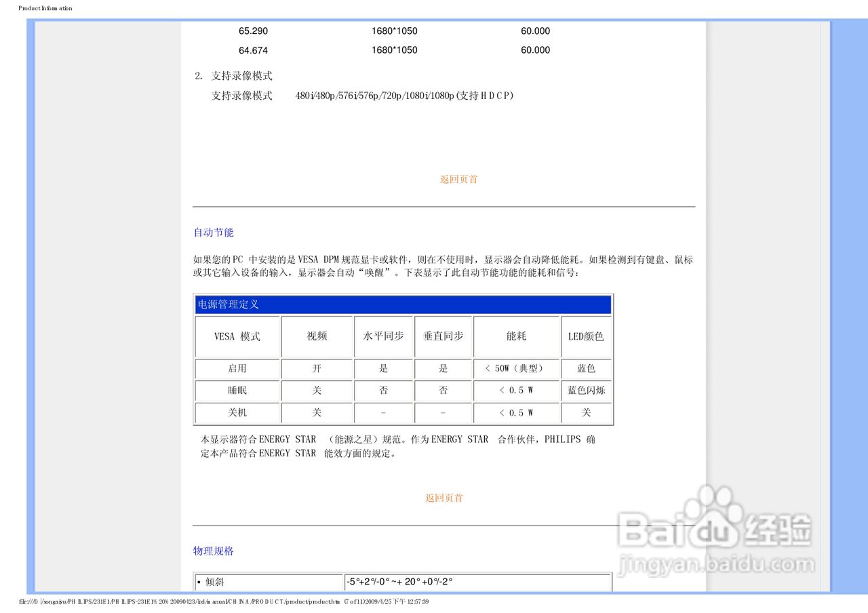Click the blue 物理规格 section heading
This screenshot has height=613, width=868.
[214, 551]
